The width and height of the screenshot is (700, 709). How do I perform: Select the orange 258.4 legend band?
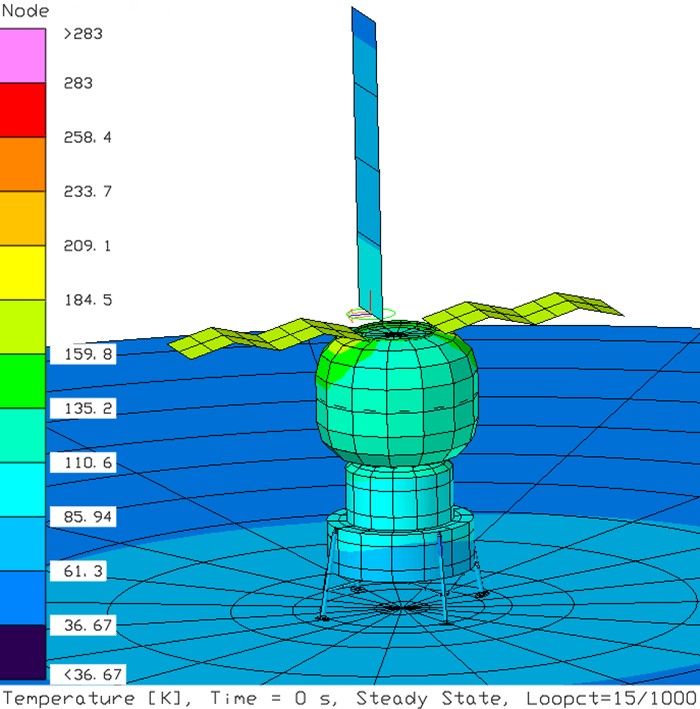tap(23, 164)
